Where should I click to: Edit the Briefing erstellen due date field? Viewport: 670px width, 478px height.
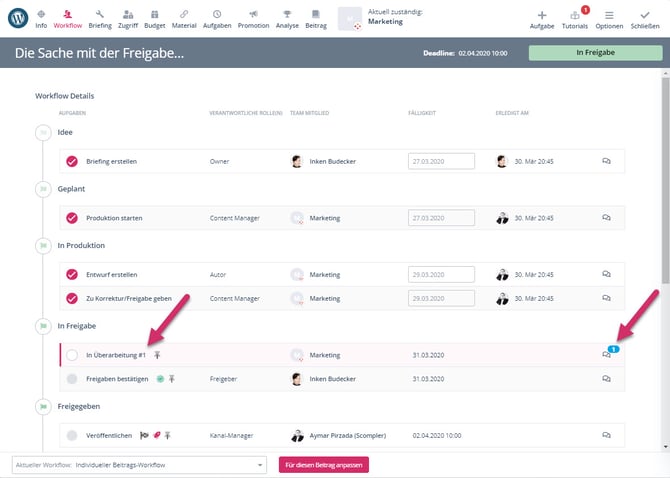tap(441, 161)
